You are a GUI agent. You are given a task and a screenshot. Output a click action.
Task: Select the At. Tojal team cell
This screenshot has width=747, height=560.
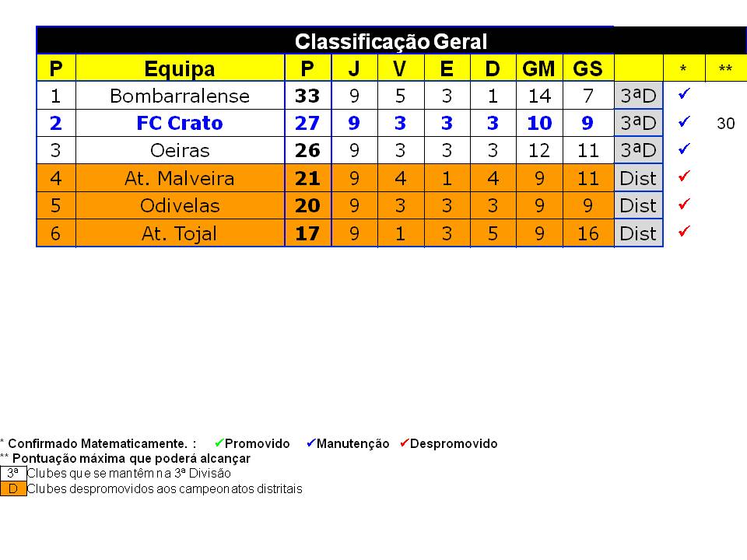180,233
